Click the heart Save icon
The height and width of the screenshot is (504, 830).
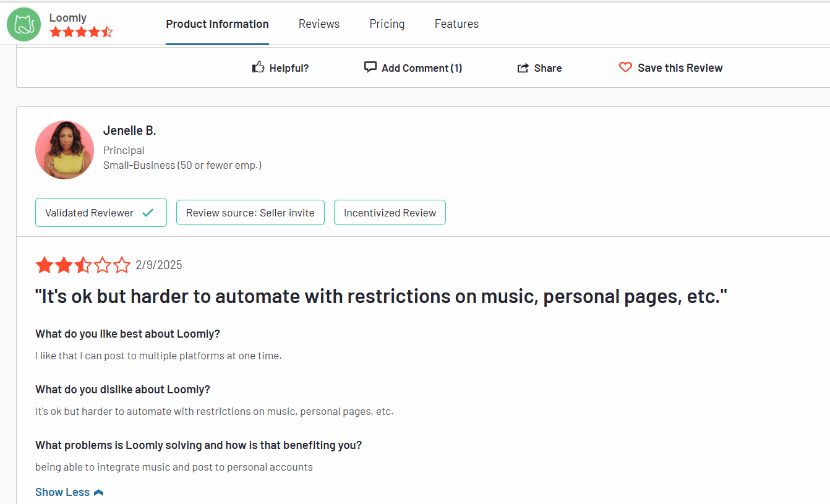pos(625,67)
